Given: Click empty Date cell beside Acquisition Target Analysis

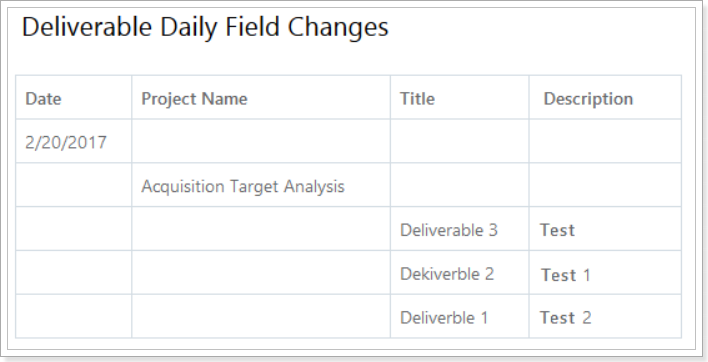Looking at the screenshot, I should 74,185.
